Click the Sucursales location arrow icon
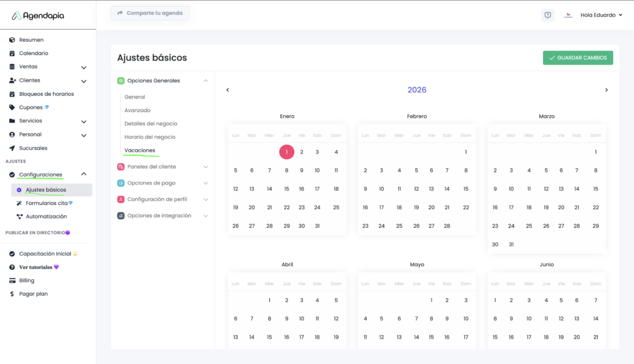Screen dimensions: 634x364 (12, 149)
